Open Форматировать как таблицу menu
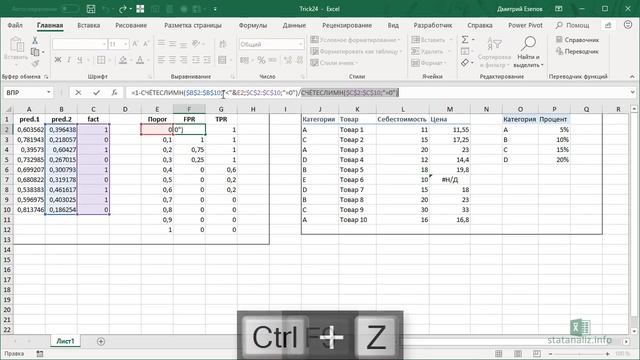 pos(356,51)
